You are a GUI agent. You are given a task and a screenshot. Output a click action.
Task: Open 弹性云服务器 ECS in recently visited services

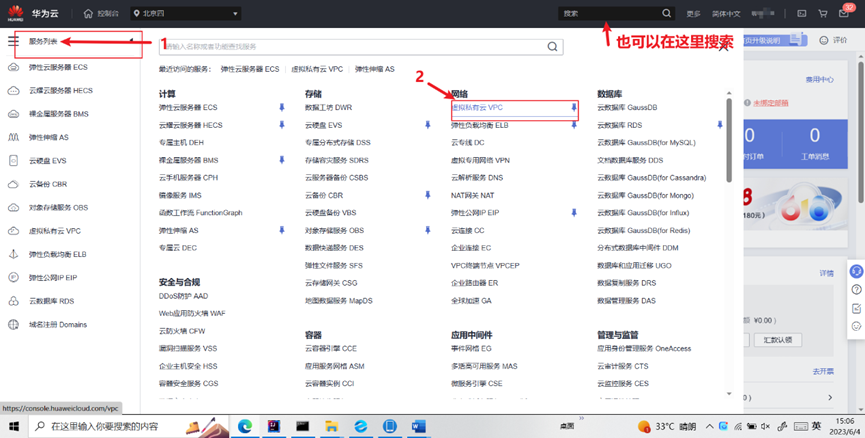250,69
